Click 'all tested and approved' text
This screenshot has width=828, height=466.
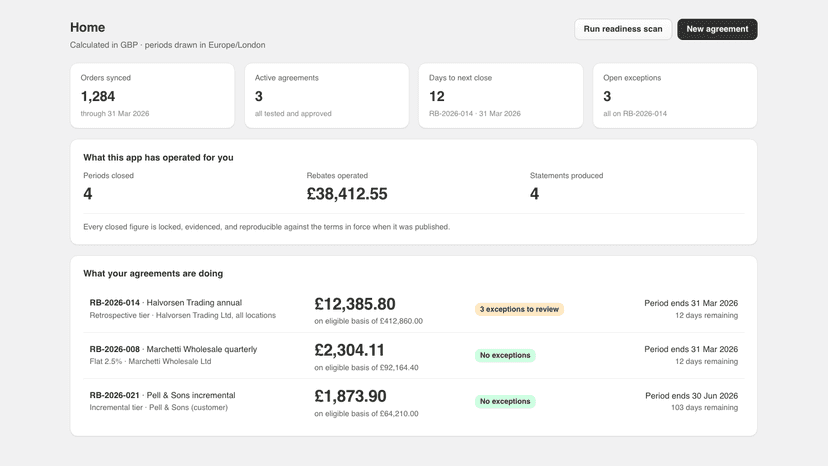pos(293,114)
